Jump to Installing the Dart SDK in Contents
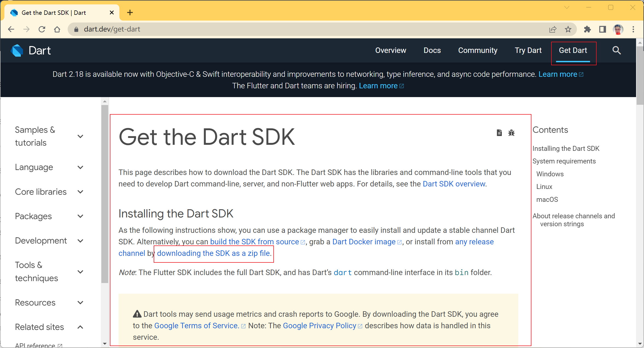The image size is (644, 348). click(566, 148)
